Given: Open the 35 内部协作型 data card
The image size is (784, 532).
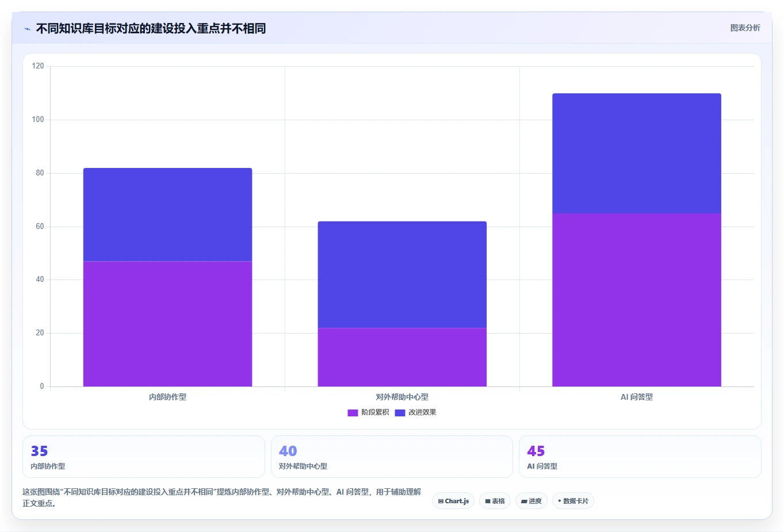Looking at the screenshot, I should [144, 457].
